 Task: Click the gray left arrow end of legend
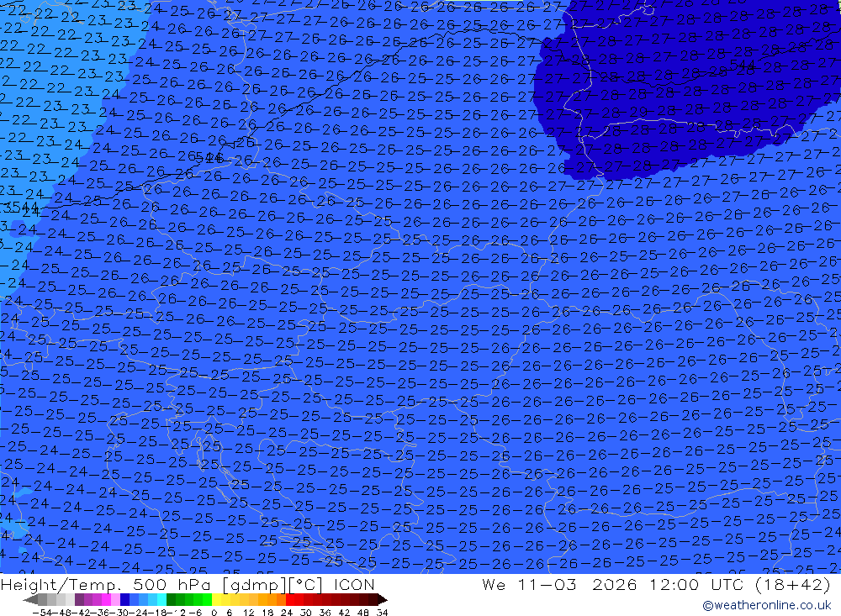(x=30, y=599)
